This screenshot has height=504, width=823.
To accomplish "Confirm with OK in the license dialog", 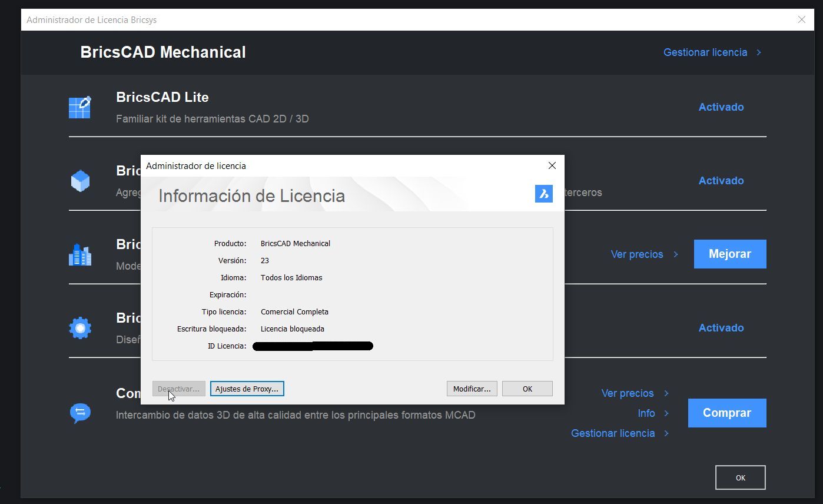I will click(527, 389).
